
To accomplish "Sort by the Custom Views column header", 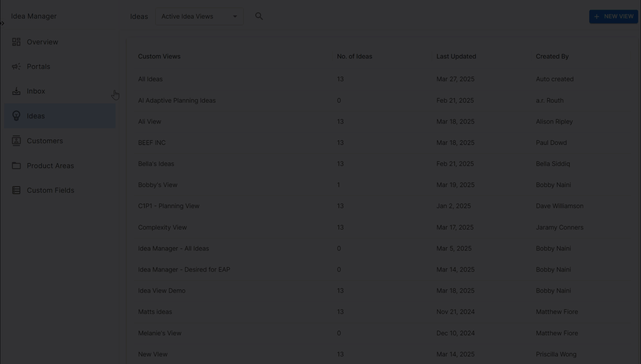I will pos(159,56).
